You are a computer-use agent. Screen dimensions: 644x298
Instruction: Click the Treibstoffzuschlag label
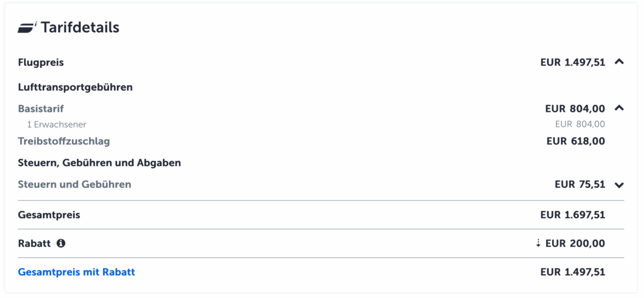(x=64, y=141)
